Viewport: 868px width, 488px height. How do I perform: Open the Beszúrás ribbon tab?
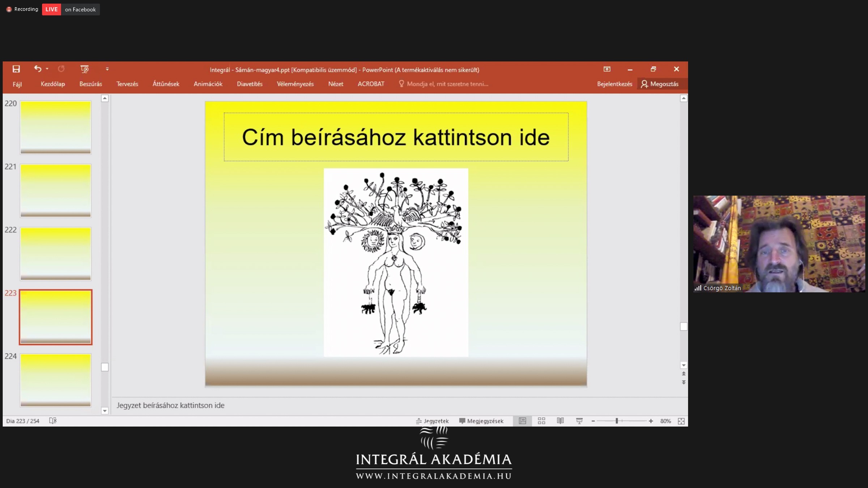90,84
